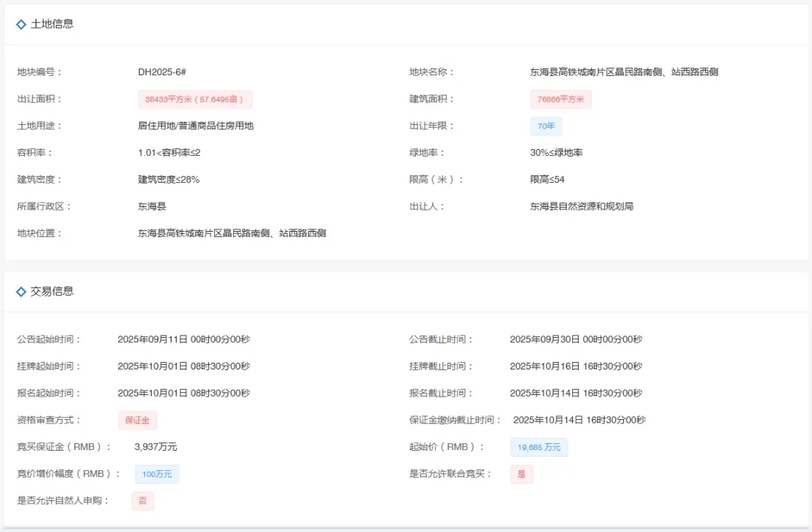Viewport: 812px width, 532px height.
Task: Click the 保证金 qualification review tag
Action: 137,420
